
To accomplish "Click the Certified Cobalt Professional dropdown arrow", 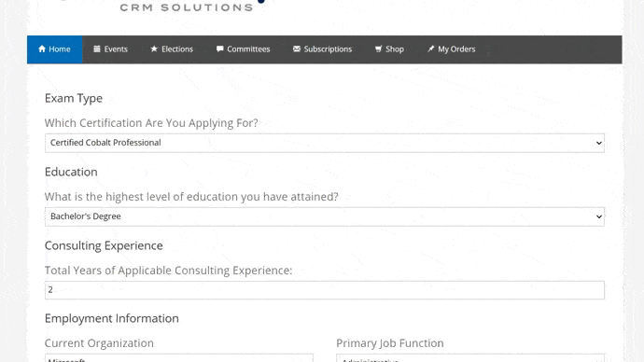I will coord(599,143).
